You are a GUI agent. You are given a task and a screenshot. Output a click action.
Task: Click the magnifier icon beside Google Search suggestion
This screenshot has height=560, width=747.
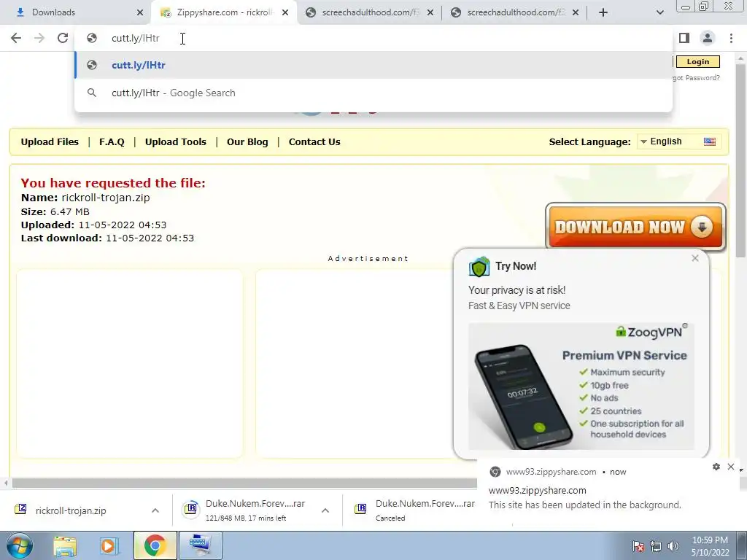click(x=92, y=93)
